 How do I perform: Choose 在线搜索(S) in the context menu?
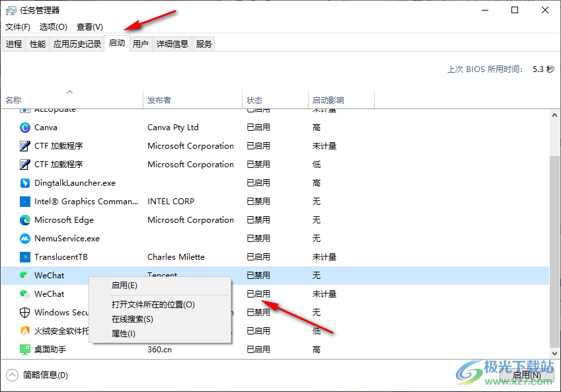pos(160,319)
